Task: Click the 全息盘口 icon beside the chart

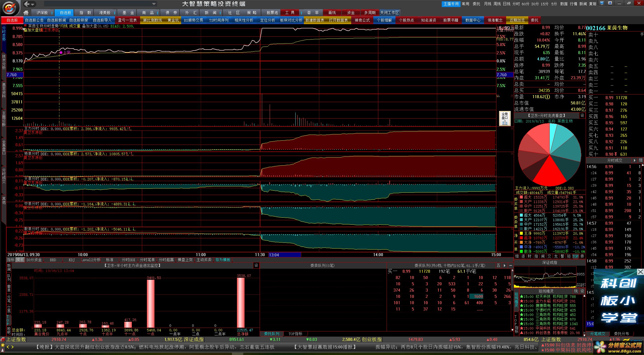Action: (x=505, y=119)
